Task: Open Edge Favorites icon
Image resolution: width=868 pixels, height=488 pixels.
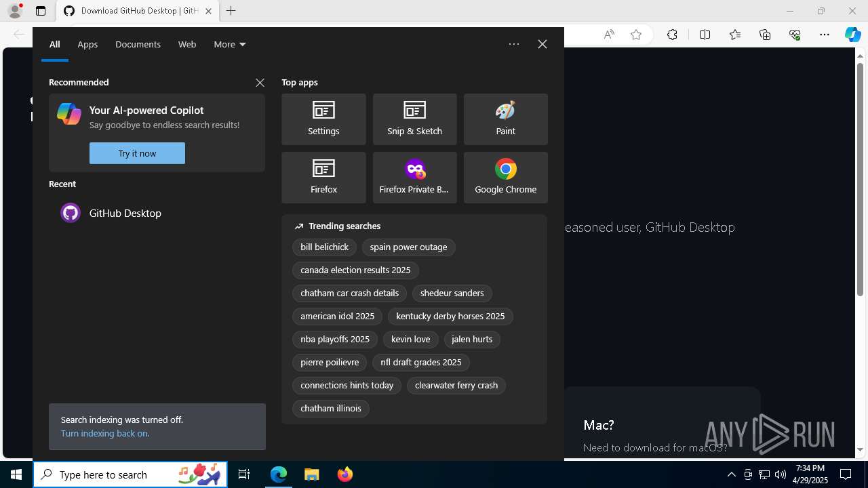Action: (735, 35)
